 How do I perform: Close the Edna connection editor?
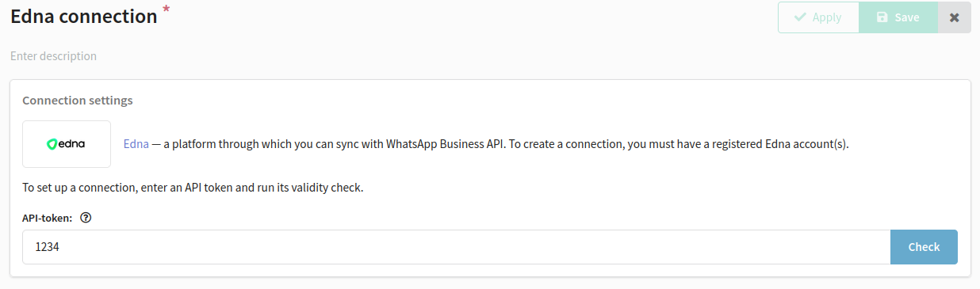pyautogui.click(x=955, y=17)
